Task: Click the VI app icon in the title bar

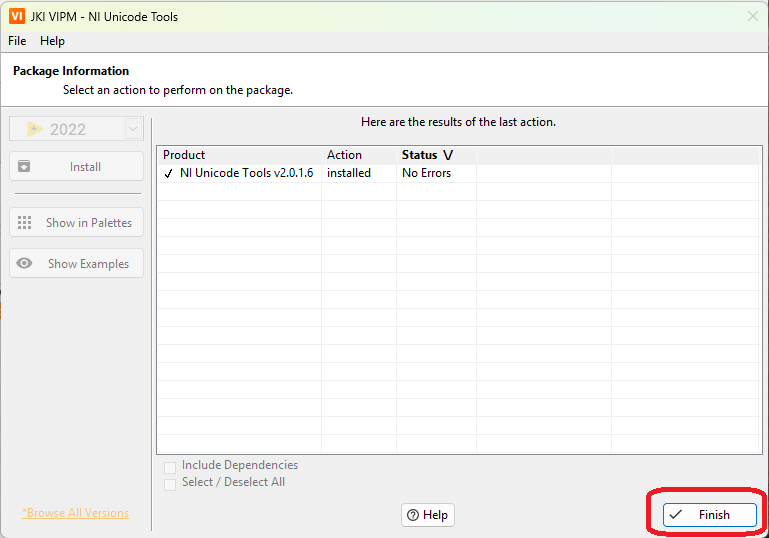Action: [17, 16]
